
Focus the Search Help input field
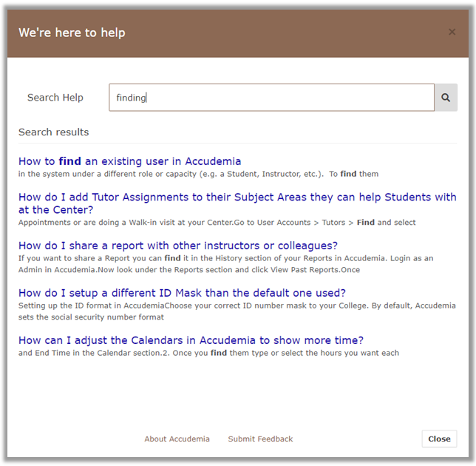tap(271, 98)
